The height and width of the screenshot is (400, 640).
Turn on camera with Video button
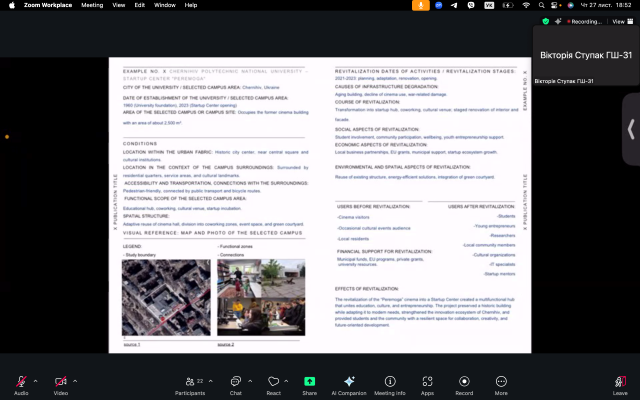tap(61, 382)
